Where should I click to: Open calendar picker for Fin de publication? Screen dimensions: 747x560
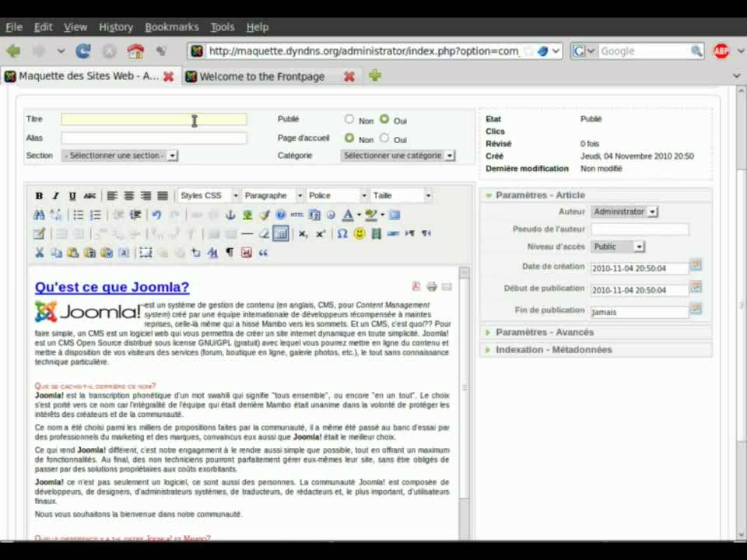point(696,309)
